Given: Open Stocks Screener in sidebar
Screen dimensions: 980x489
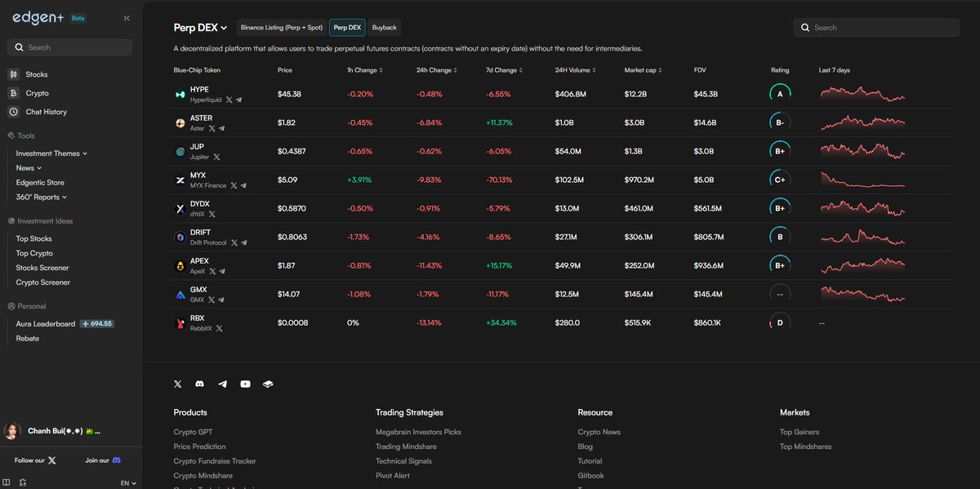Looking at the screenshot, I should [x=42, y=268].
